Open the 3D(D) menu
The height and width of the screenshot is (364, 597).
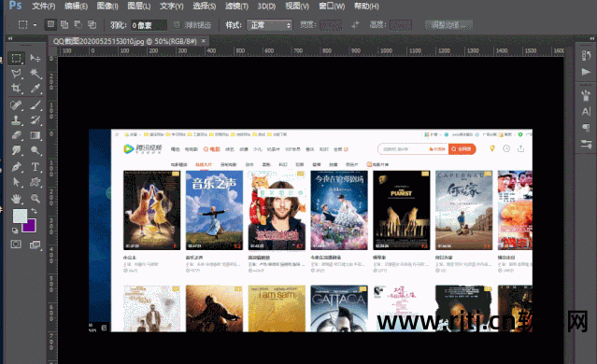266,7
